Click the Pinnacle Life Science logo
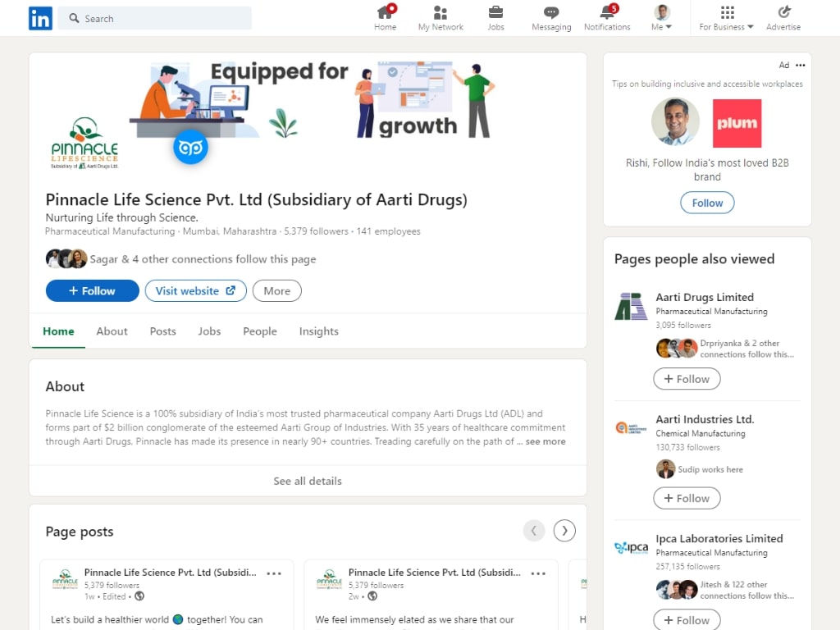This screenshot has height=630, width=840. tap(84, 143)
